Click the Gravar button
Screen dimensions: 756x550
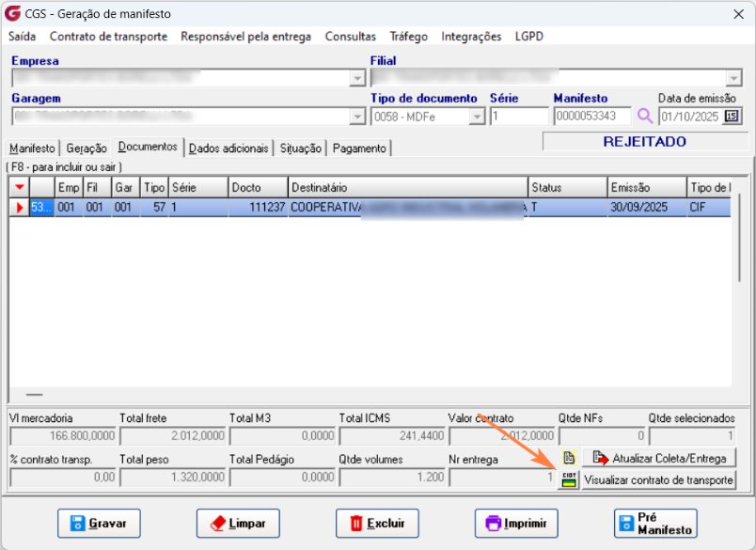99,523
